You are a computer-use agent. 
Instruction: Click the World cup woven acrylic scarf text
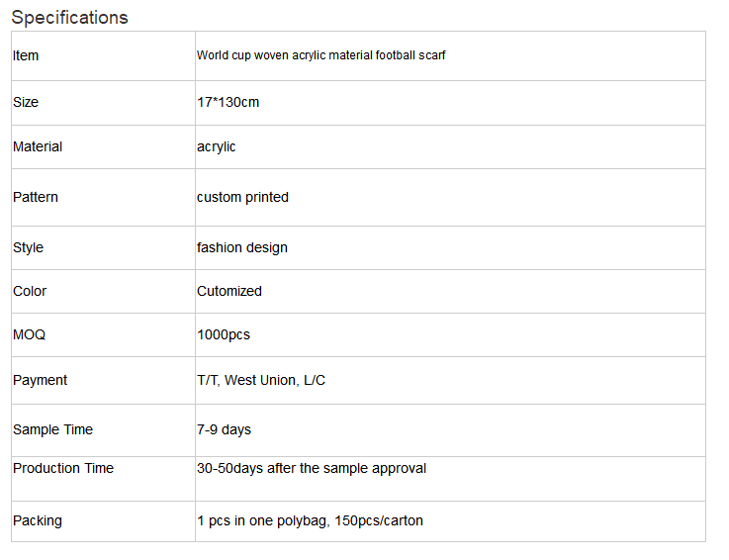pyautogui.click(x=320, y=55)
